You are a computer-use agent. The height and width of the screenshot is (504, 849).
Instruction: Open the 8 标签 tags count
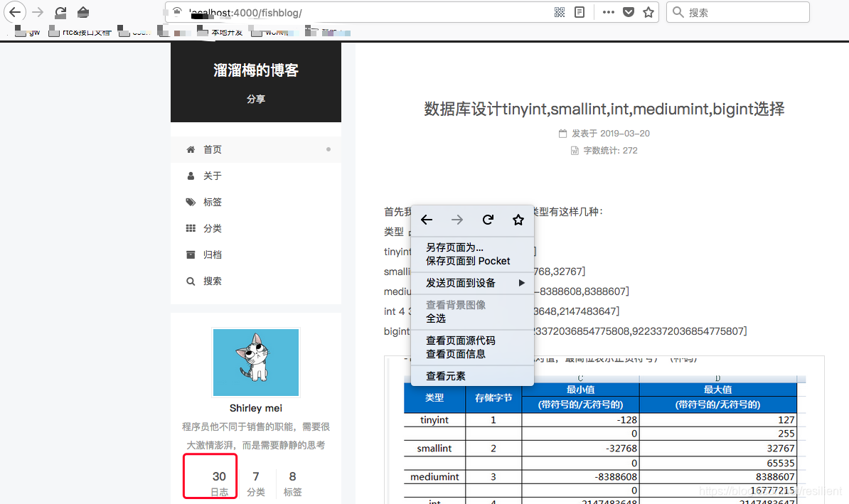[292, 483]
